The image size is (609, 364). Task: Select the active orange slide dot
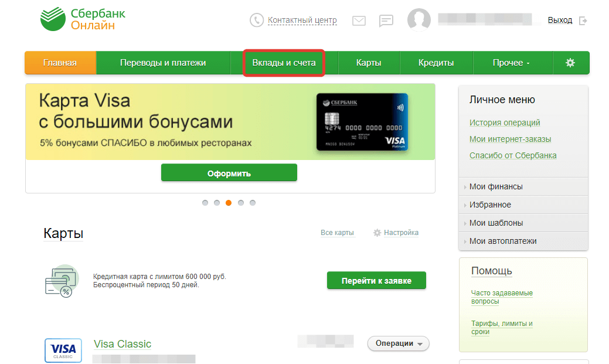(x=229, y=203)
